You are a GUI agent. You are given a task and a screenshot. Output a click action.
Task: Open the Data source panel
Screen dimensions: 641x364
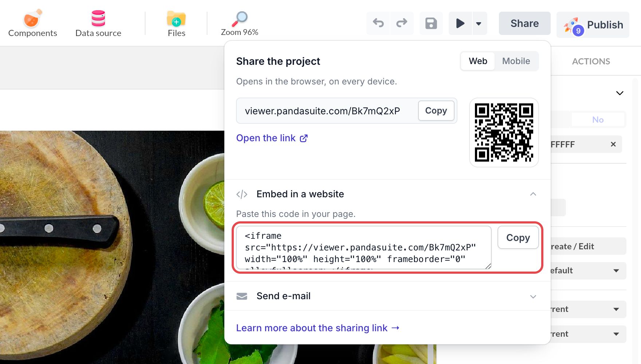pyautogui.click(x=98, y=23)
